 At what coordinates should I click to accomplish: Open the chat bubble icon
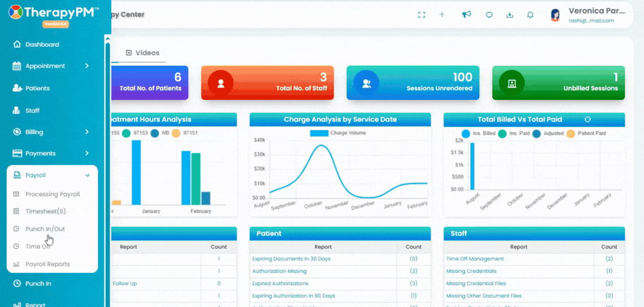(x=489, y=15)
